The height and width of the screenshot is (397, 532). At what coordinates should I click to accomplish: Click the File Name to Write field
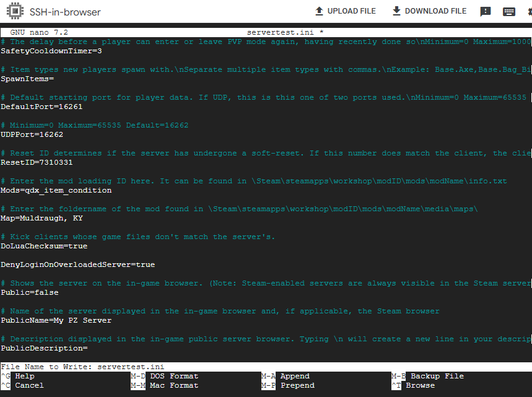(x=266, y=367)
